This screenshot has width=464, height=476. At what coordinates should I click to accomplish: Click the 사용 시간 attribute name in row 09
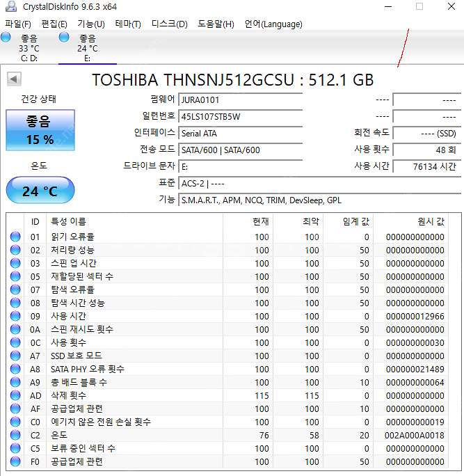coord(69,316)
